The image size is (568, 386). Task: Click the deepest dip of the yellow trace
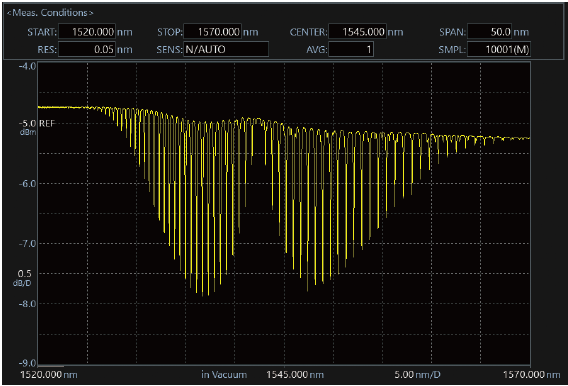click(202, 295)
